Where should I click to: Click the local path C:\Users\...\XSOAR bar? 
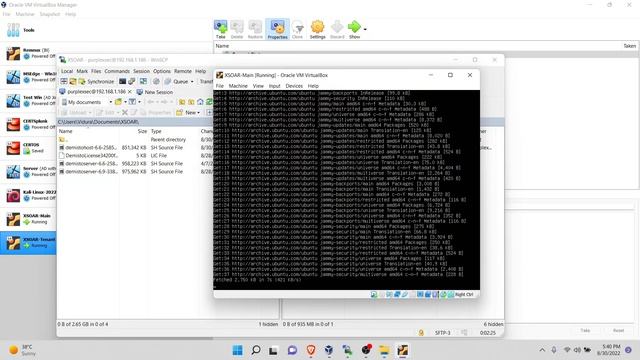tap(135, 122)
